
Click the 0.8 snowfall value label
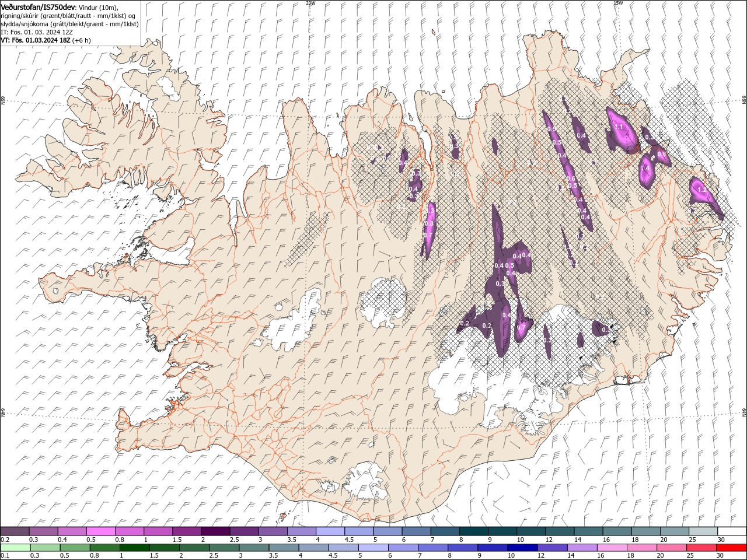(429, 223)
